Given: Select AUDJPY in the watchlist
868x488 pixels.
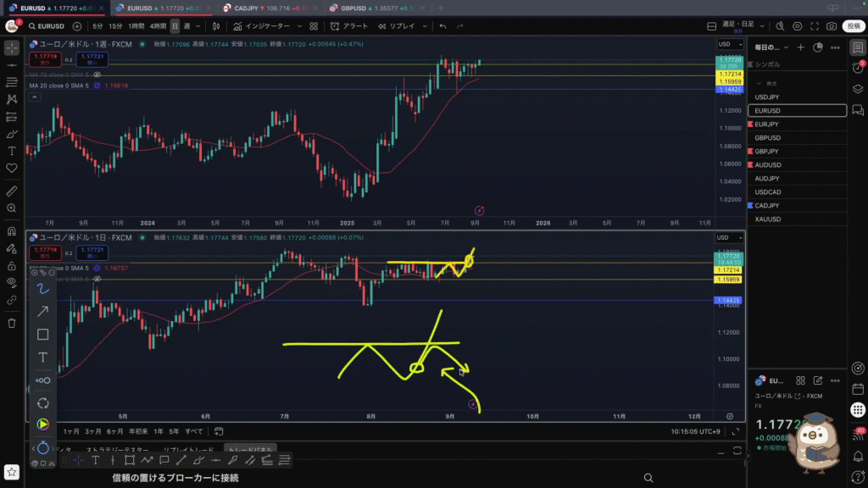Looking at the screenshot, I should click(x=797, y=178).
